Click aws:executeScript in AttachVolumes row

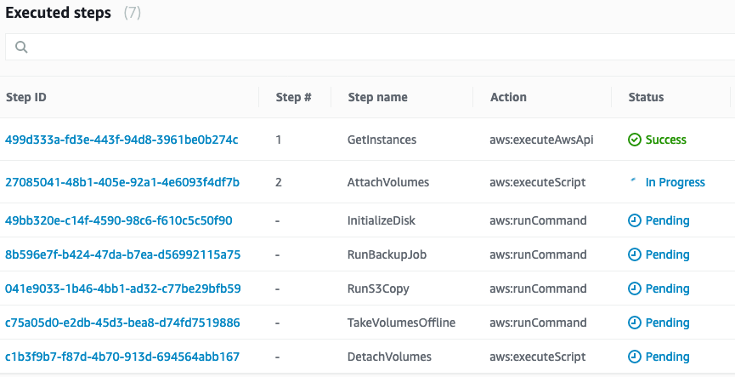538,182
